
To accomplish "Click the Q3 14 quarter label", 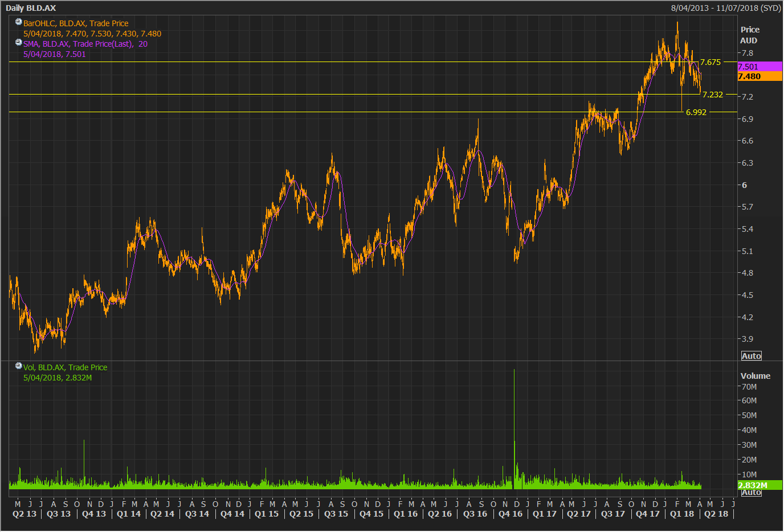I will click(x=197, y=514).
